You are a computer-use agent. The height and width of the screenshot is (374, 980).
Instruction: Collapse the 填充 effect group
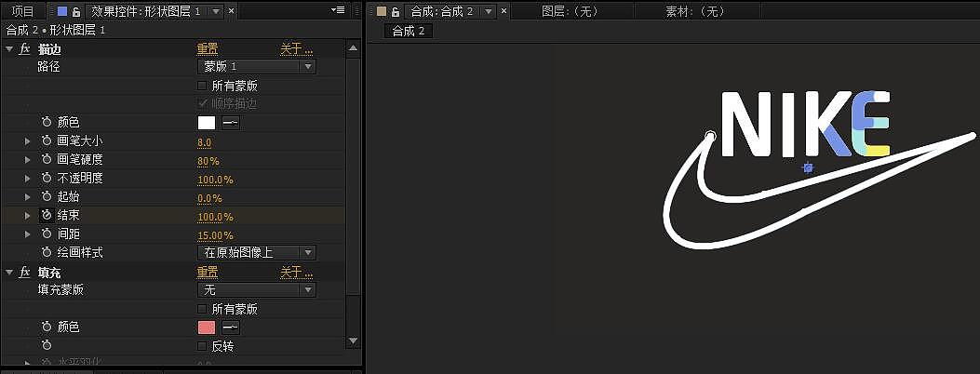pos(9,273)
